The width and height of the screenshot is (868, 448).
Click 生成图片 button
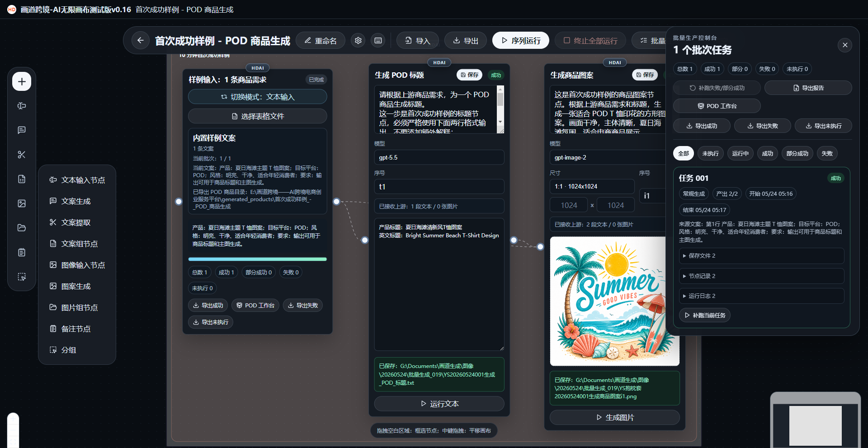coord(614,417)
